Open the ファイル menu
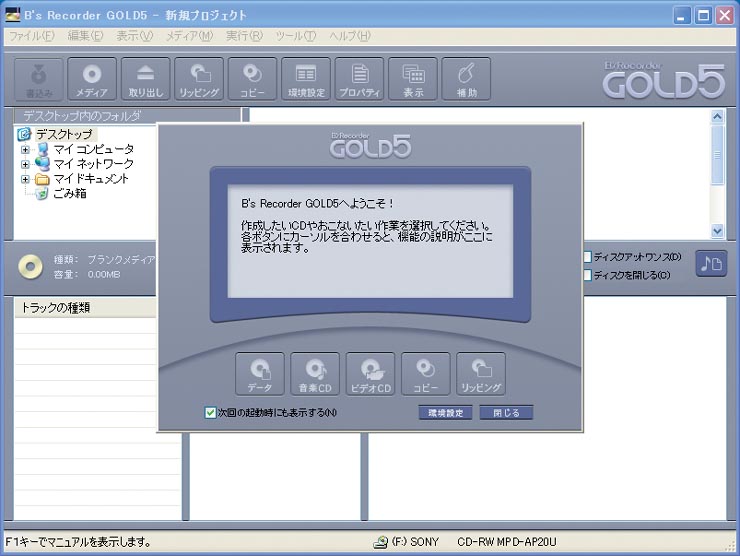Image resolution: width=740 pixels, height=556 pixels. (x=32, y=36)
